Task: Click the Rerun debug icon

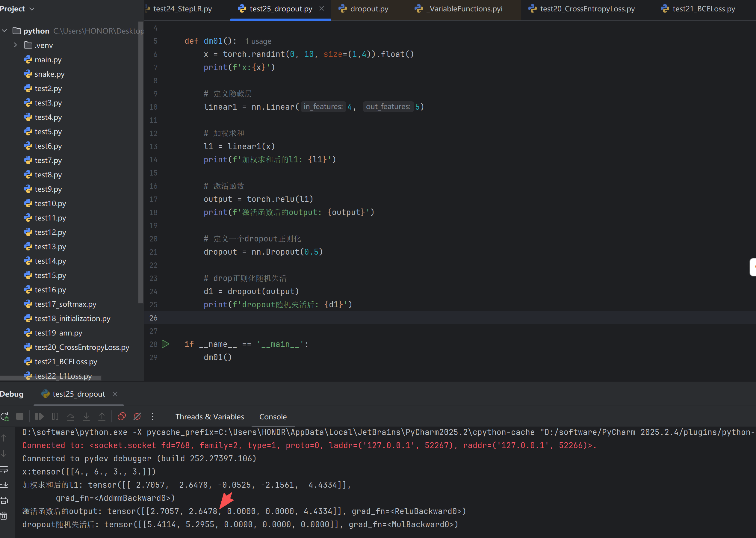Action: click(x=4, y=416)
